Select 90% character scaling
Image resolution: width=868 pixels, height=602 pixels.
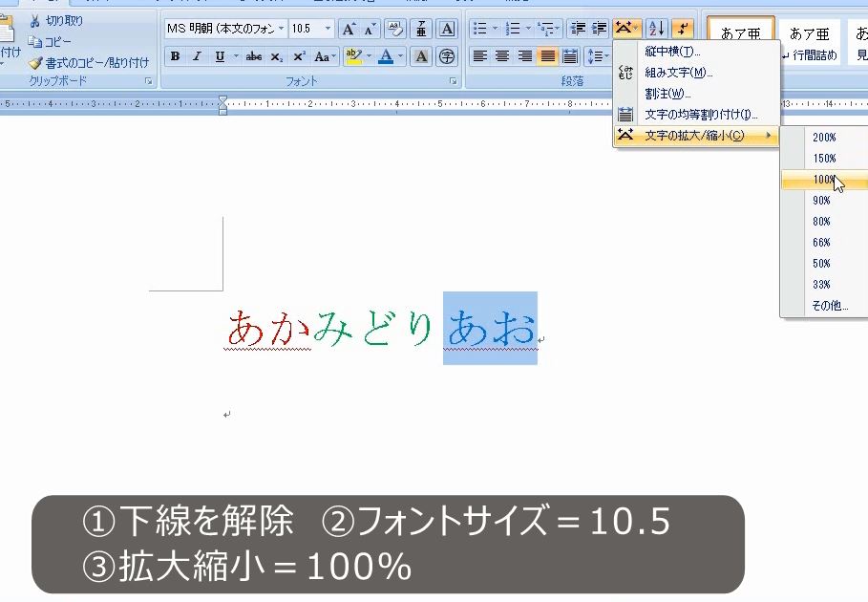(824, 201)
